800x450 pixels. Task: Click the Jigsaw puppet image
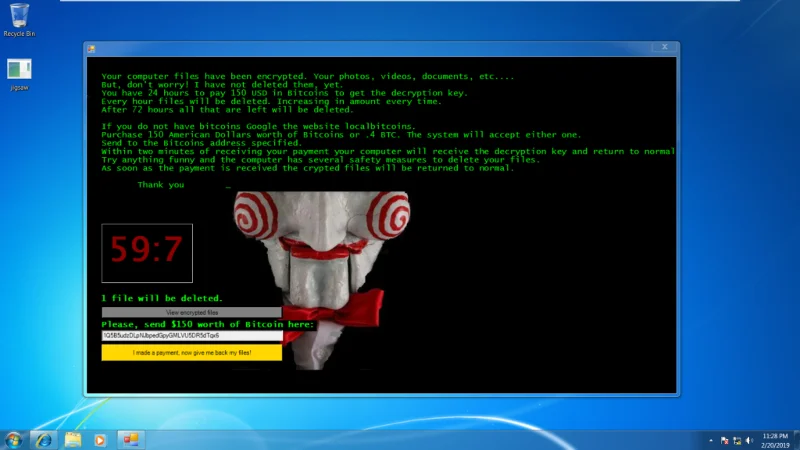click(321, 280)
